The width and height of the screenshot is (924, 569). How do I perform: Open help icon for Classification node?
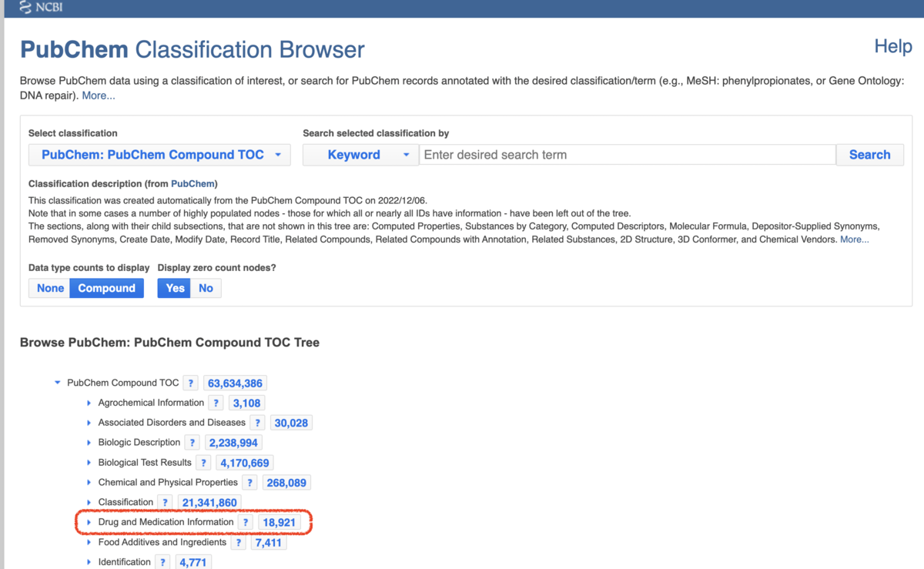166,503
